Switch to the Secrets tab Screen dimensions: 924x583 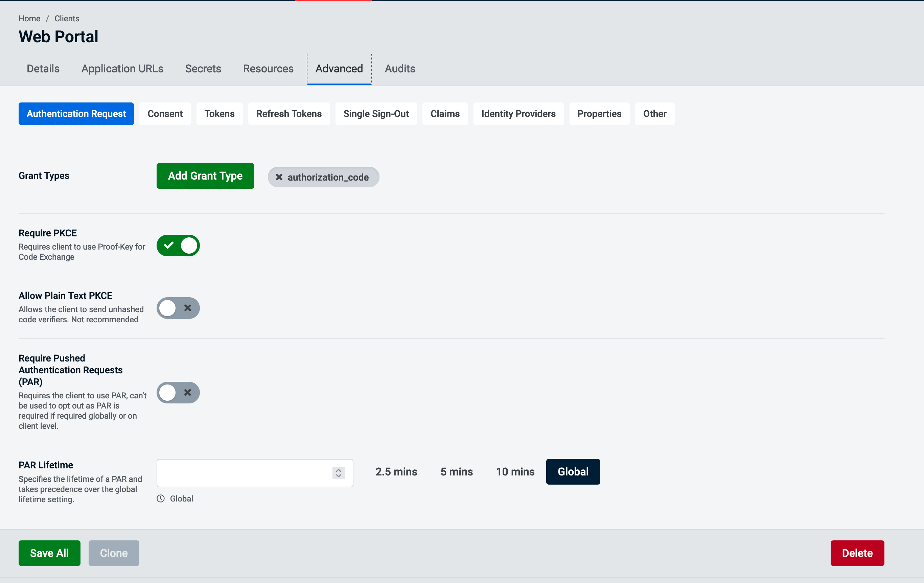coord(203,68)
